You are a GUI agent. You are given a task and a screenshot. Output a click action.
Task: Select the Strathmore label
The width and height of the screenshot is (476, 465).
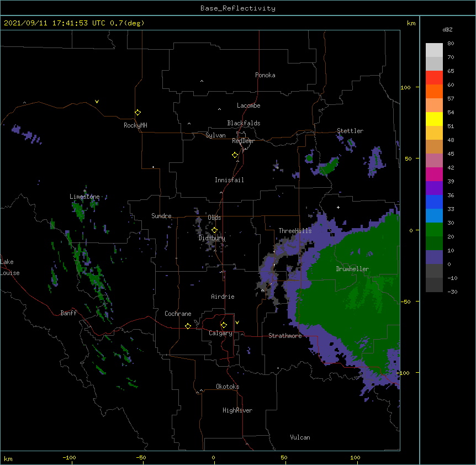pos(285,336)
